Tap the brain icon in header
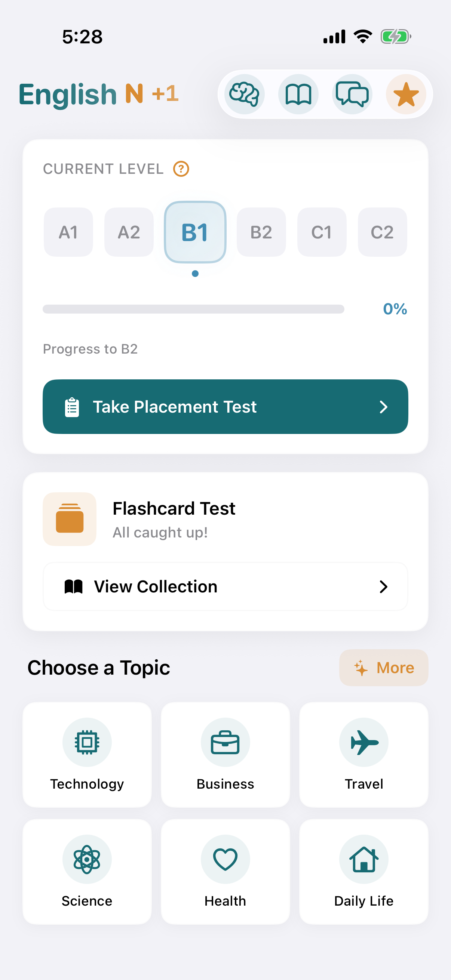This screenshot has width=451, height=980. [244, 94]
